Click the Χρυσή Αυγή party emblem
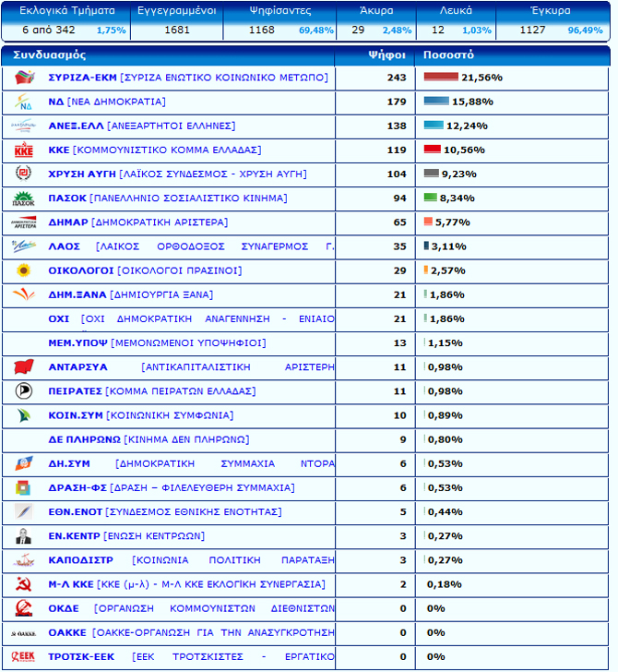This screenshot has height=672, width=618. pyautogui.click(x=24, y=174)
